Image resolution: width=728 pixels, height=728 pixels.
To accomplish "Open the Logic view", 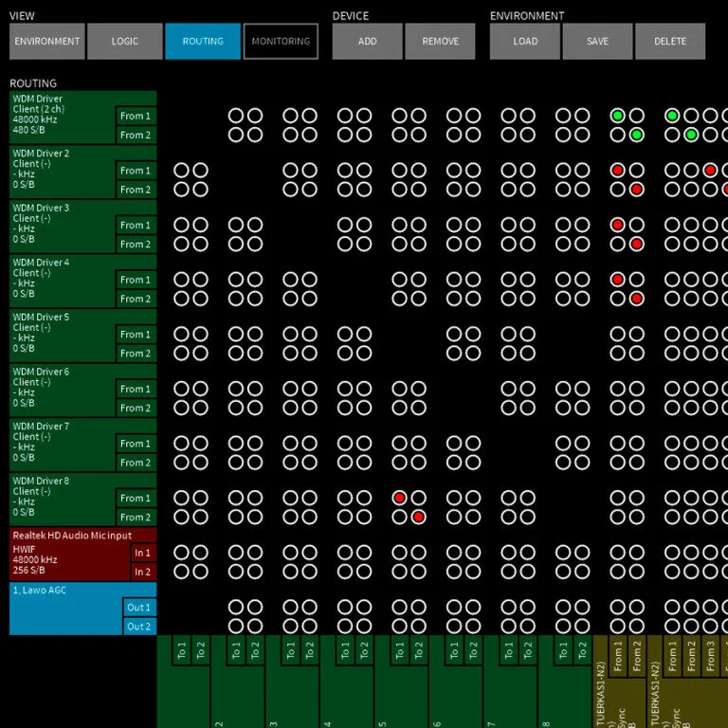I will point(124,42).
